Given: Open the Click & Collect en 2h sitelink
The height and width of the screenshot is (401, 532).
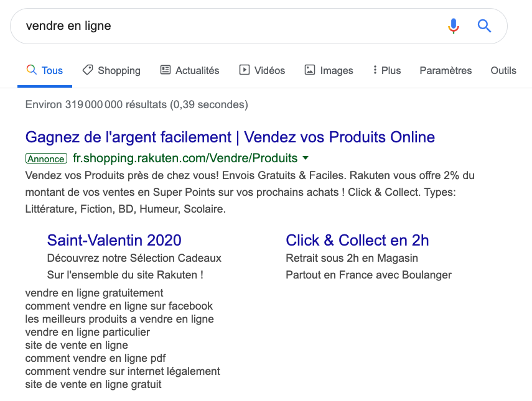Looking at the screenshot, I should click(357, 240).
